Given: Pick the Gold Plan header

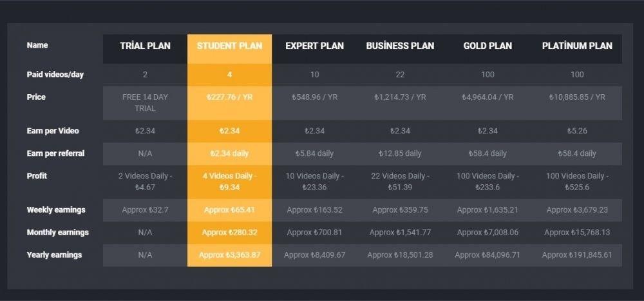Looking at the screenshot, I should (488, 46).
